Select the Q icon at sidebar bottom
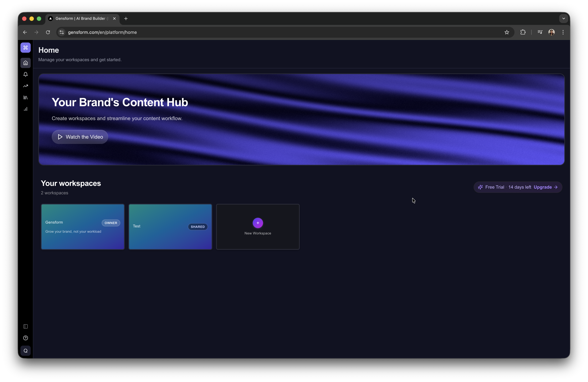 coord(25,350)
